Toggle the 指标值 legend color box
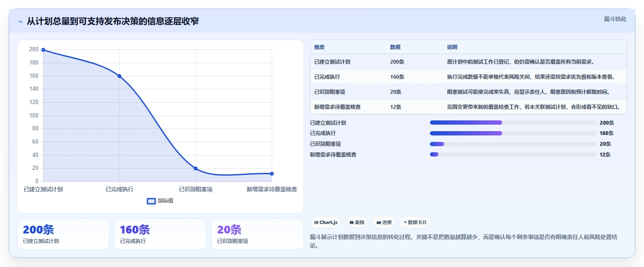Screen dimensions: 644x267 pos(151,201)
